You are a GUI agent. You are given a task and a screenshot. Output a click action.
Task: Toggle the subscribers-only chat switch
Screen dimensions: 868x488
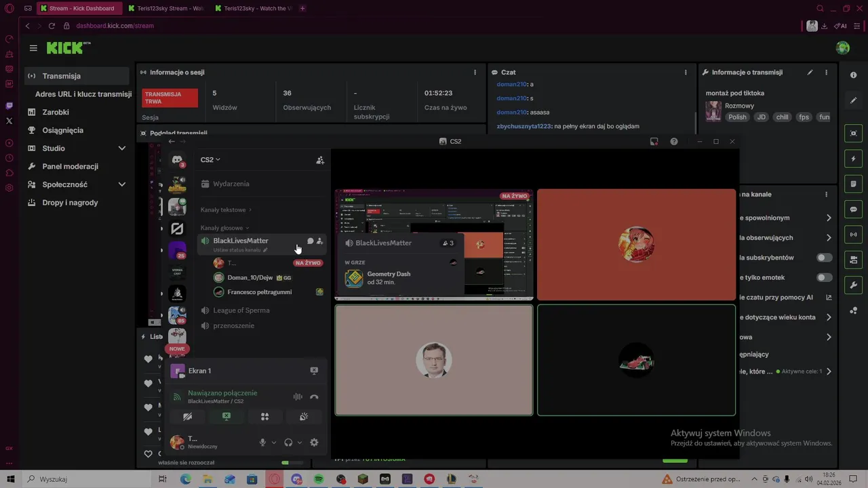[x=825, y=258]
